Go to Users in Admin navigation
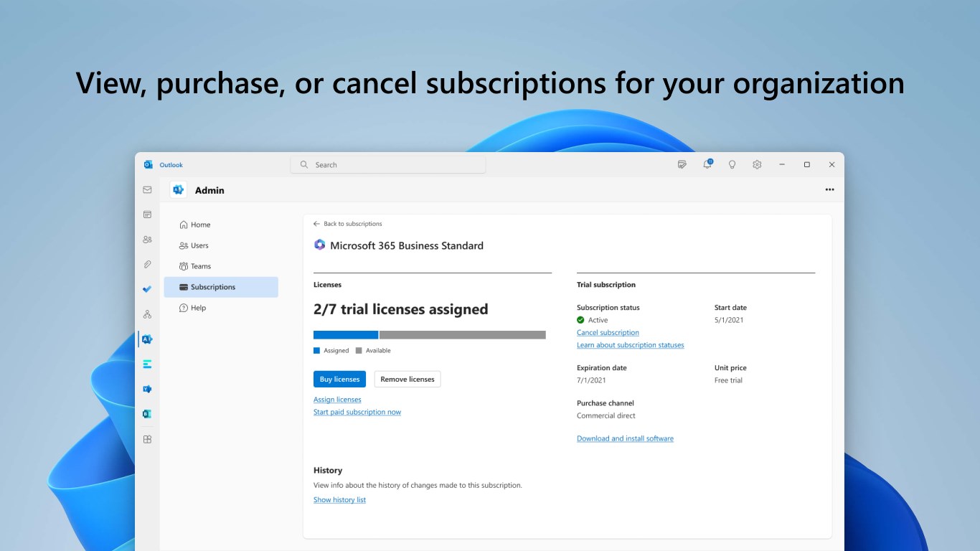Image resolution: width=980 pixels, height=551 pixels. 221,245
